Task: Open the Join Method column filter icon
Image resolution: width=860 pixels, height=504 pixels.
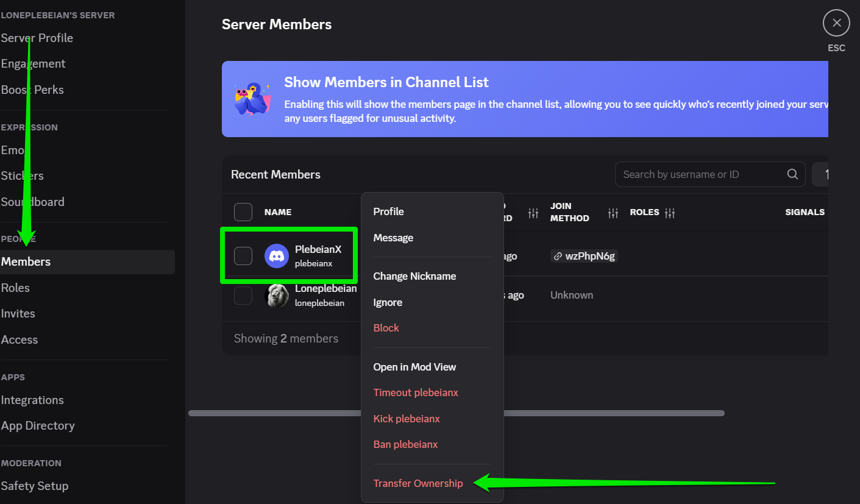Action: click(613, 213)
